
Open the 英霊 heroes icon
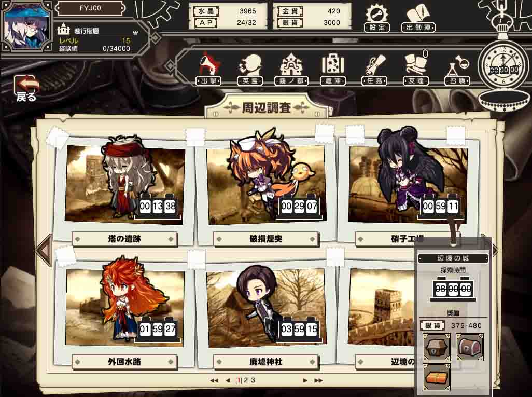[250, 69]
